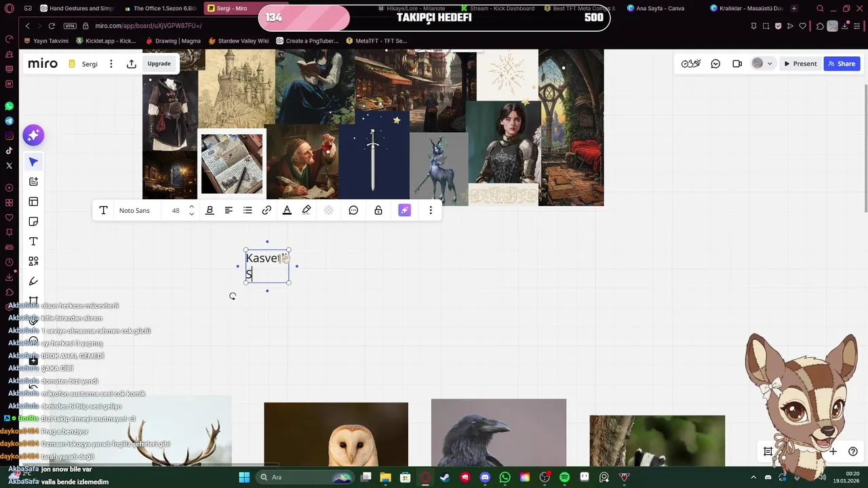Open the Miro activities timer icon
This screenshot has width=868, height=488.
[691, 64]
